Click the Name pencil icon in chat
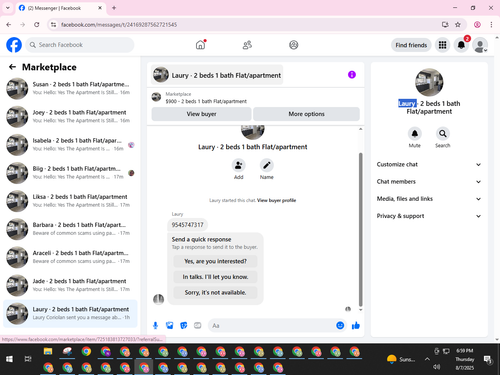This screenshot has height=375, width=500. 267,165
